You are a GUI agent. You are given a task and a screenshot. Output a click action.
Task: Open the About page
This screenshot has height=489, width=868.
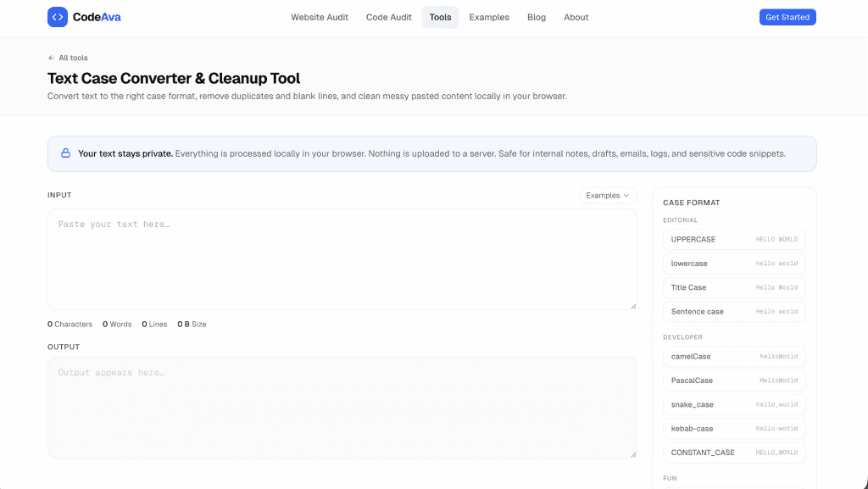pos(576,17)
